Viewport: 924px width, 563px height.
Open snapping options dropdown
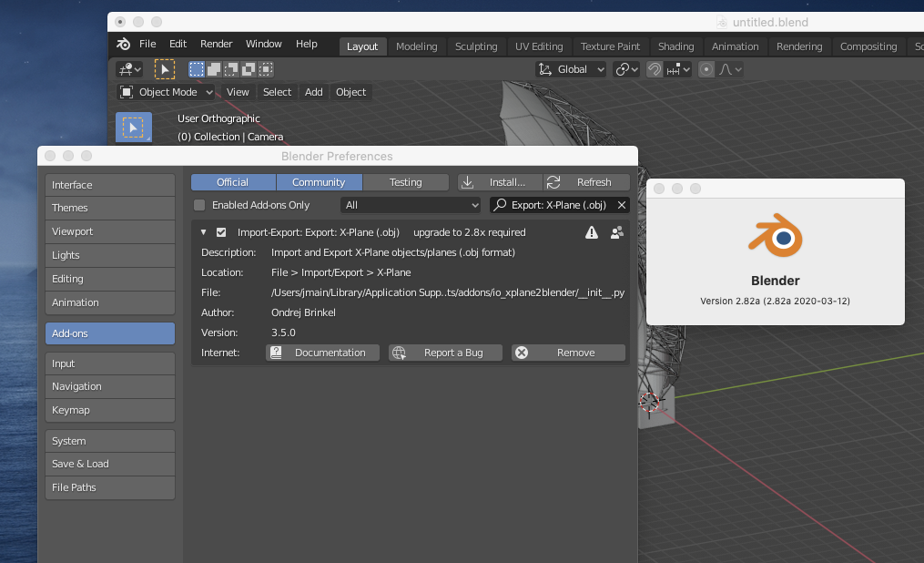coord(677,69)
